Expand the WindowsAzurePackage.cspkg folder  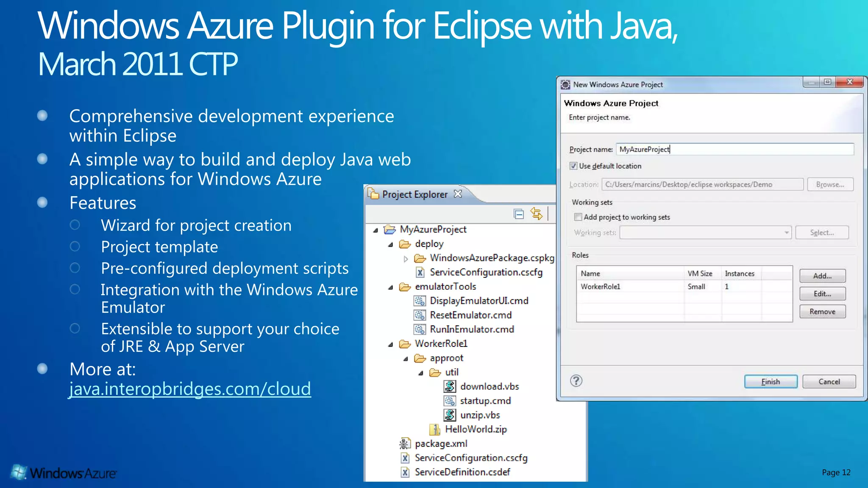point(406,258)
